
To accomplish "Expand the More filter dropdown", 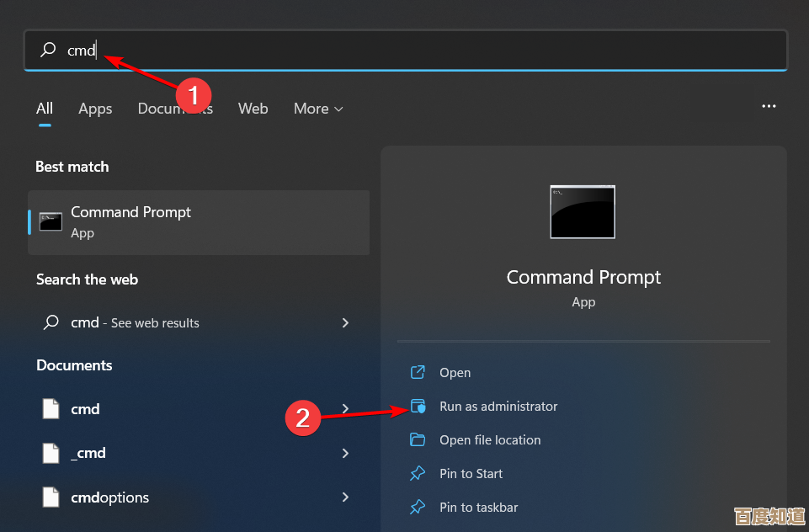I will pyautogui.click(x=318, y=109).
